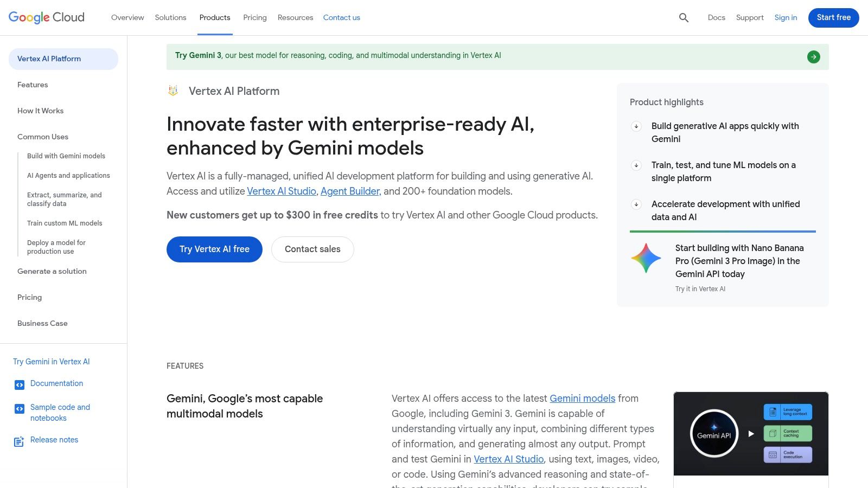The width and height of the screenshot is (868, 488).
Task: Open the Products menu
Action: tap(215, 18)
